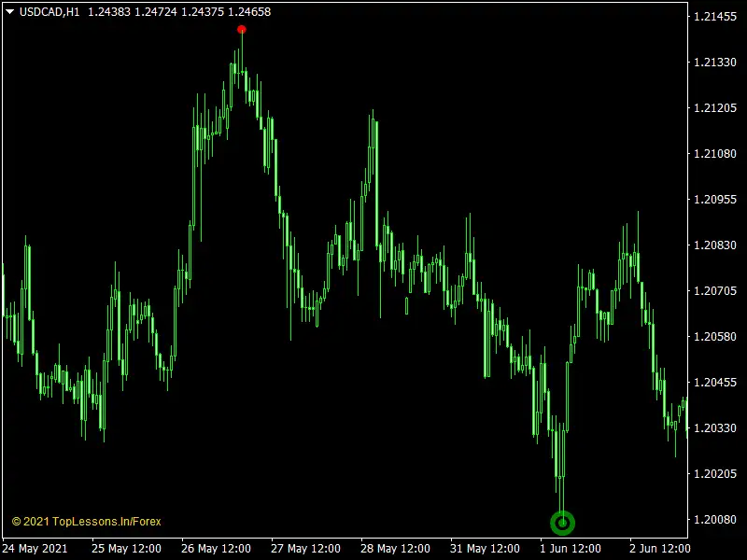Click the USDCAD,H1 chart title
Image resolution: width=747 pixels, height=560 pixels.
click(49, 12)
